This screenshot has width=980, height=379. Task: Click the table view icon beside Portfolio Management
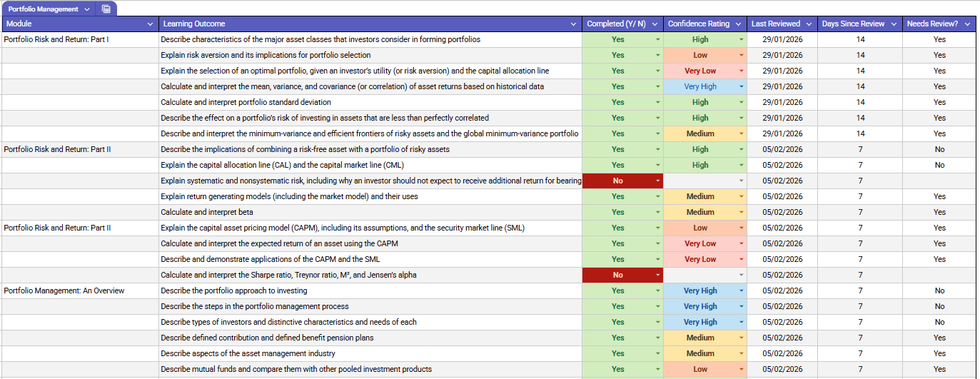[106, 9]
